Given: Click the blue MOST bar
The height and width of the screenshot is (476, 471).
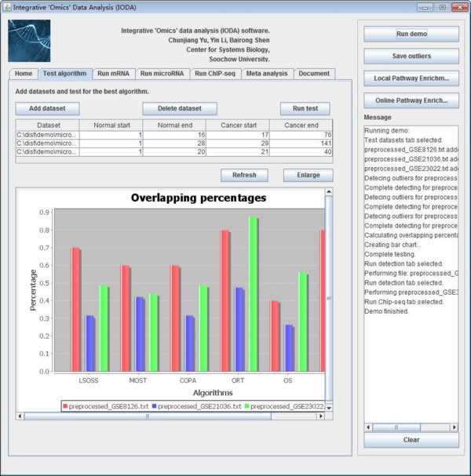Looking at the screenshot, I should 140,334.
